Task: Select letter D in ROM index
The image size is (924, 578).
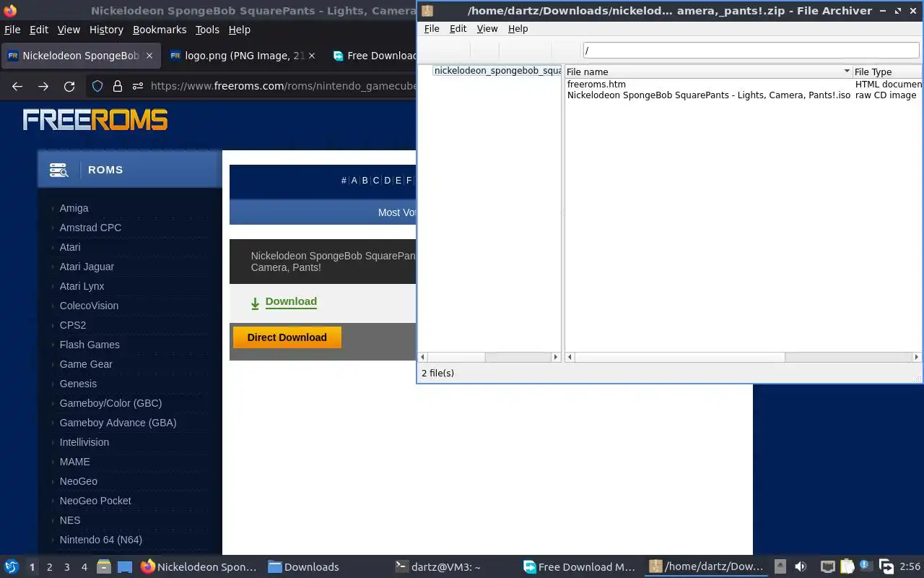Action: click(387, 181)
